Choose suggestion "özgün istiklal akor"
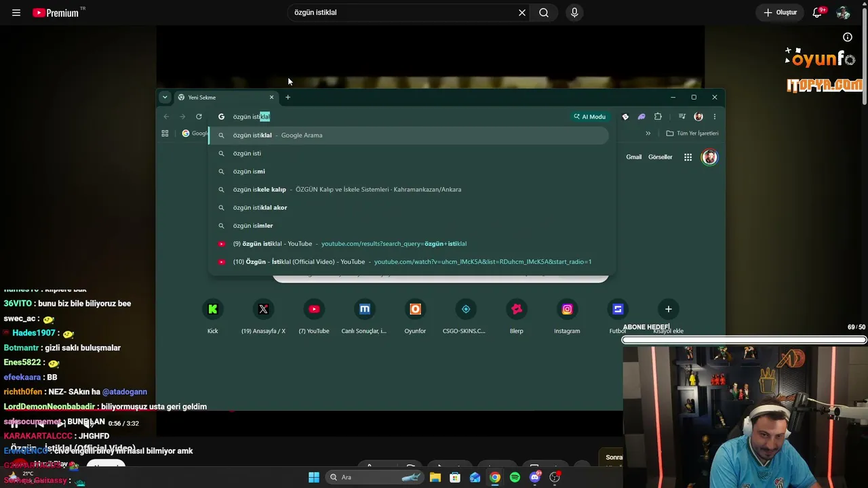The height and width of the screenshot is (488, 868). [409, 207]
